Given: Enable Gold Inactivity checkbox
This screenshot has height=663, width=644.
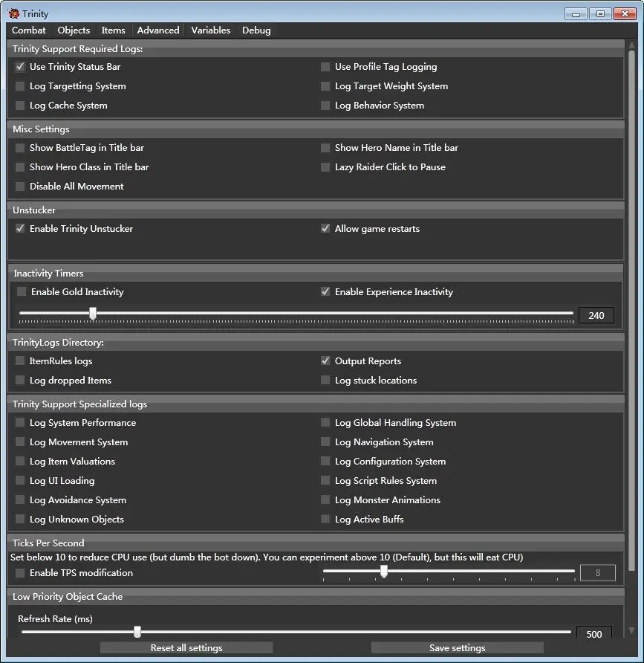Looking at the screenshot, I should 21,291.
